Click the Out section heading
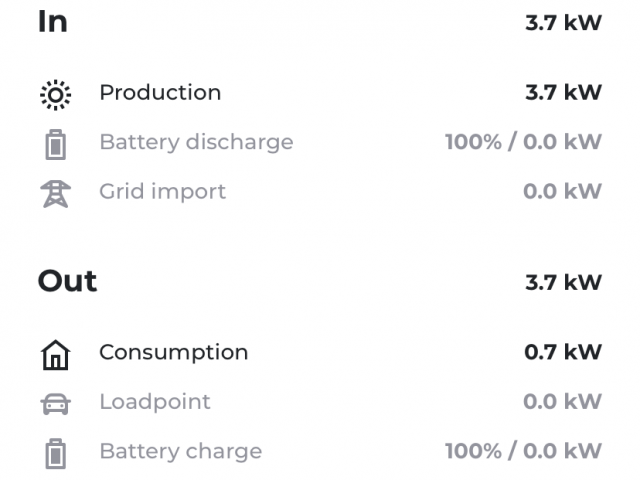The width and height of the screenshot is (640, 480). pyautogui.click(x=67, y=281)
